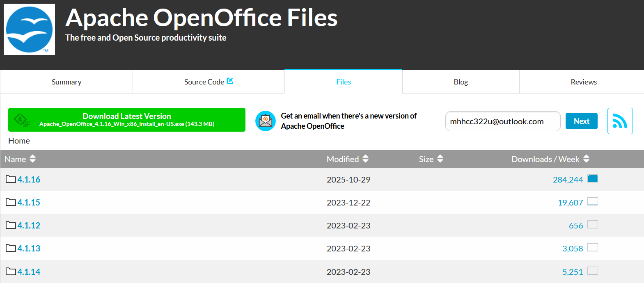Open the Reviews tab
The image size is (644, 283).
pyautogui.click(x=583, y=82)
